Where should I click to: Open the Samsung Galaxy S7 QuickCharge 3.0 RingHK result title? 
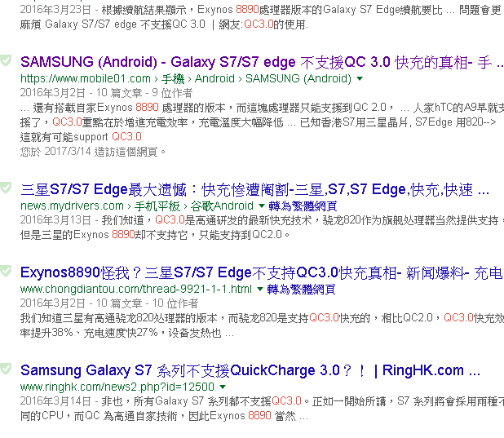coord(250,370)
